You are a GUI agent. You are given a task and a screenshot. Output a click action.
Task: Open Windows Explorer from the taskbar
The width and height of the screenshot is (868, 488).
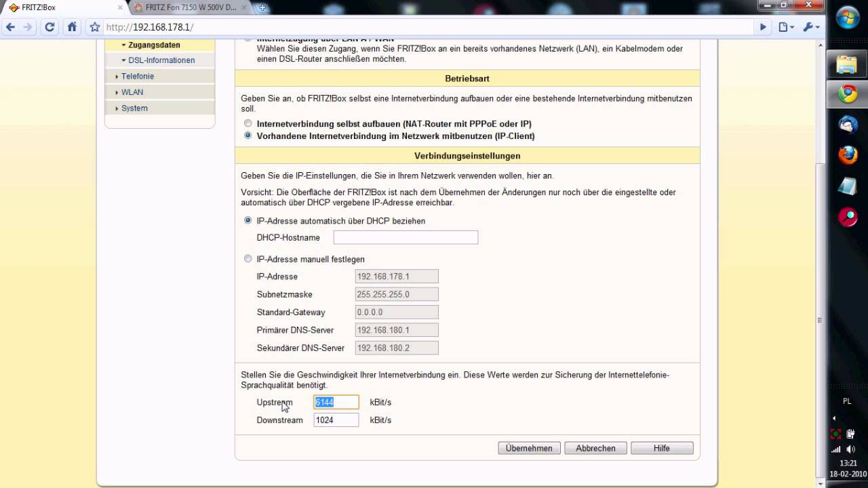(x=848, y=64)
